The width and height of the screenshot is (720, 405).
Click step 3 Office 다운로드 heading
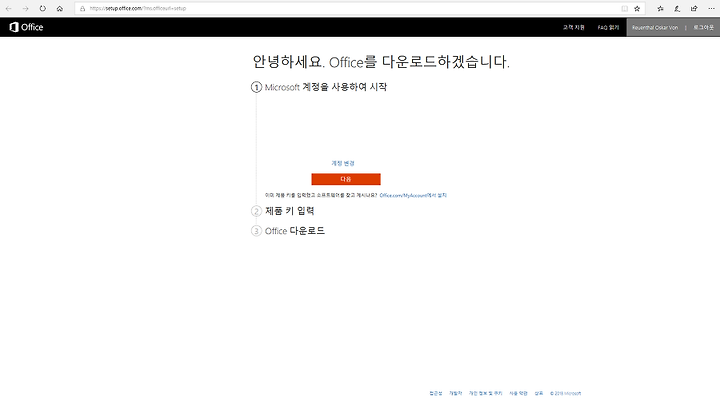tap(295, 231)
